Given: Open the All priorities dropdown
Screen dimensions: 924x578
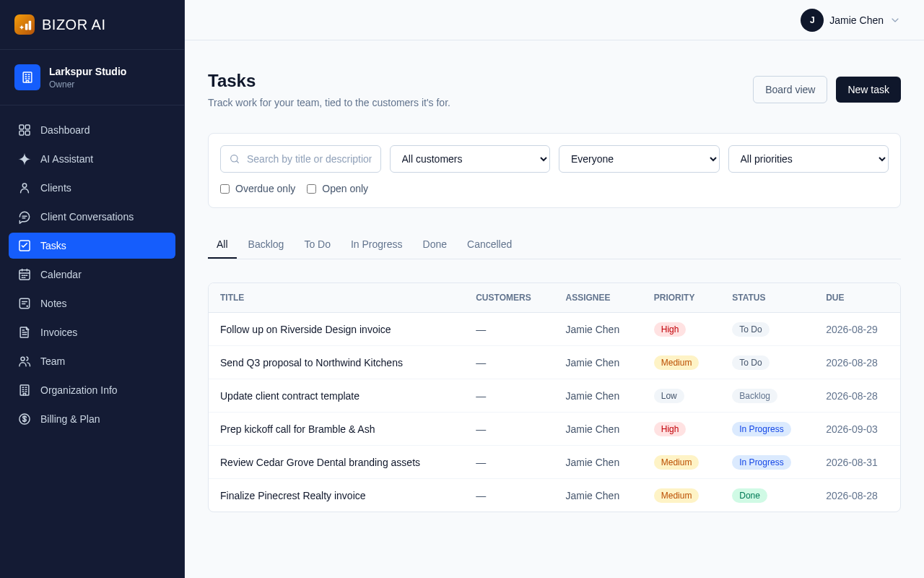Looking at the screenshot, I should [x=808, y=159].
